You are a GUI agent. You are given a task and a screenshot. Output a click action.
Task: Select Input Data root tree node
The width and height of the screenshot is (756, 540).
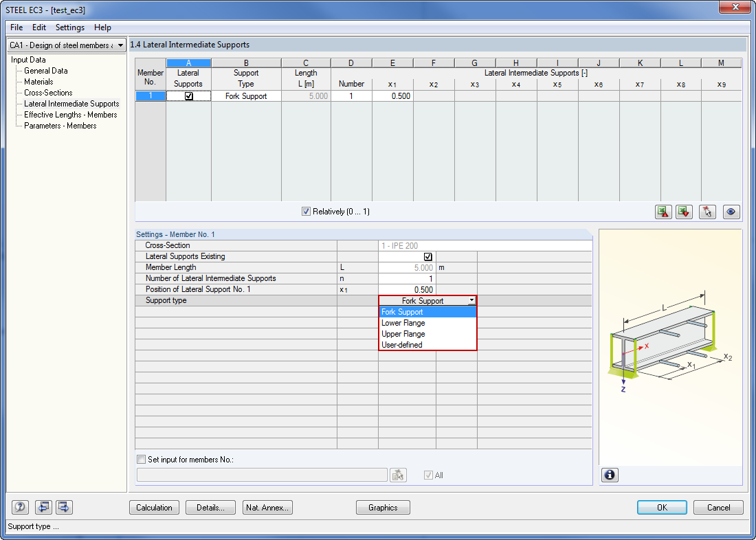click(x=28, y=60)
